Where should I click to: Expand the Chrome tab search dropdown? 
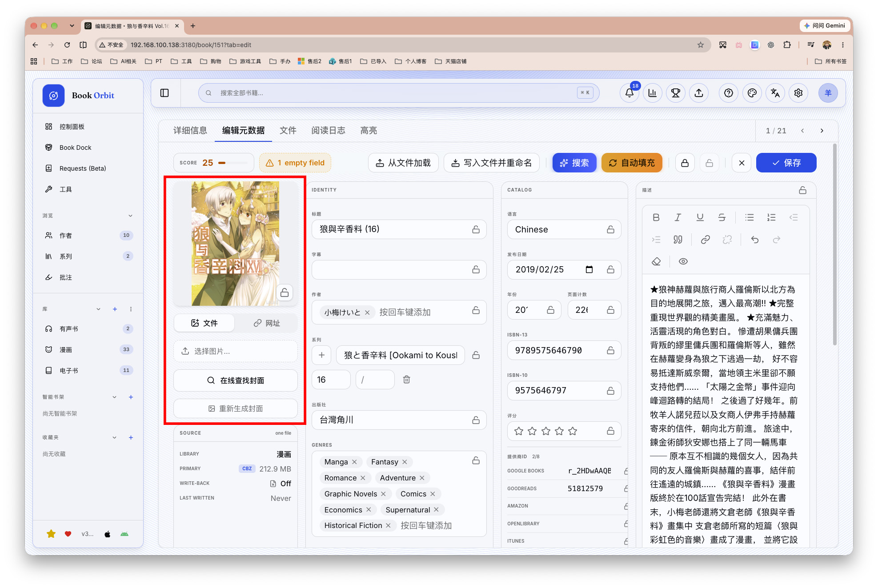[72, 26]
